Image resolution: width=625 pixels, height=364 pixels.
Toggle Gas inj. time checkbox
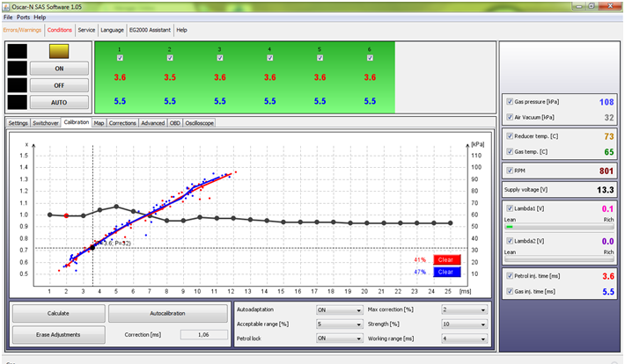coord(510,291)
